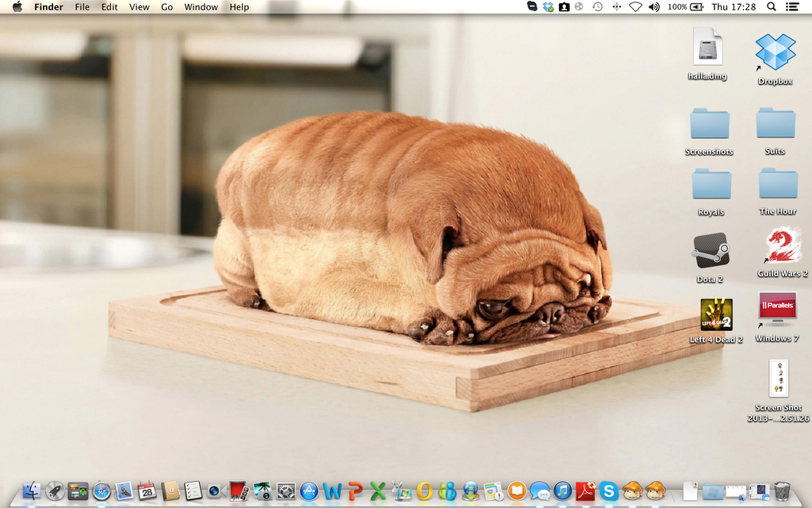Launch Windows 7 via the Parallels icon
The height and width of the screenshot is (508, 812).
(776, 310)
